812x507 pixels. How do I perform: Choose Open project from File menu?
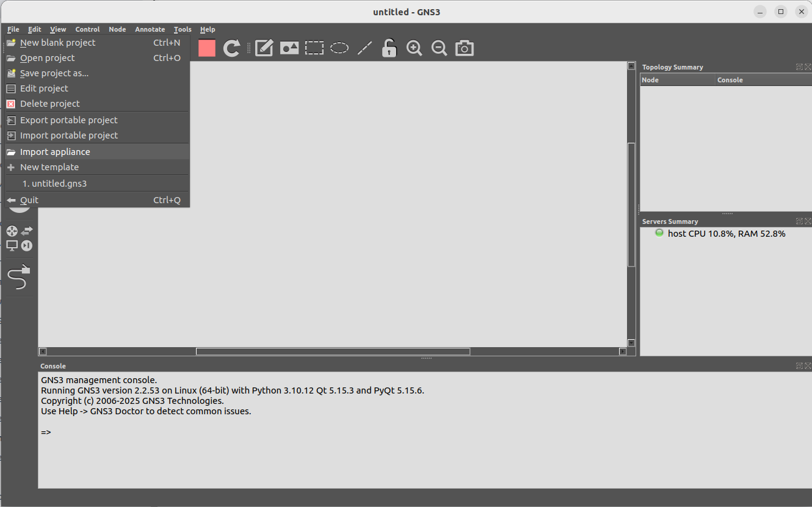[97, 58]
